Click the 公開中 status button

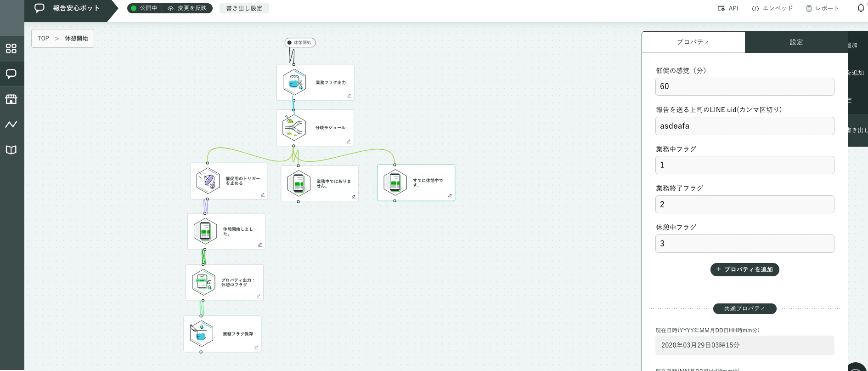144,8
